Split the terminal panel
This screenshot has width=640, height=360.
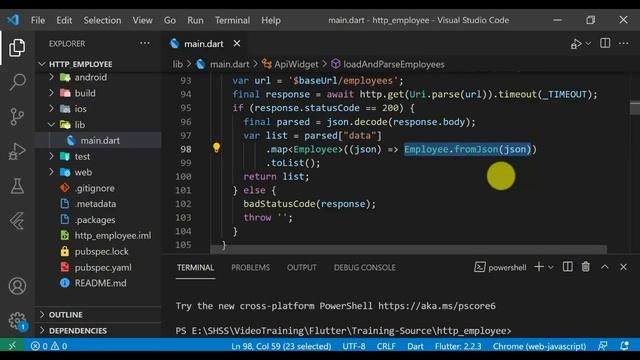567,267
